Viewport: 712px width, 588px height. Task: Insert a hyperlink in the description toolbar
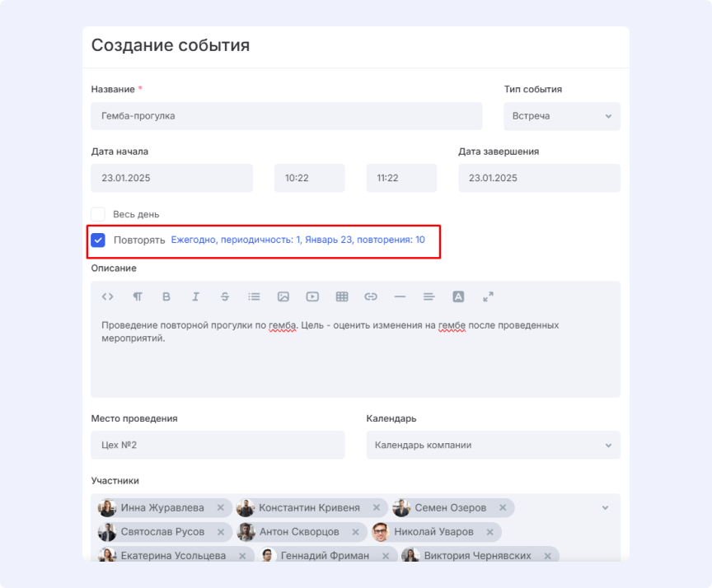tap(370, 296)
